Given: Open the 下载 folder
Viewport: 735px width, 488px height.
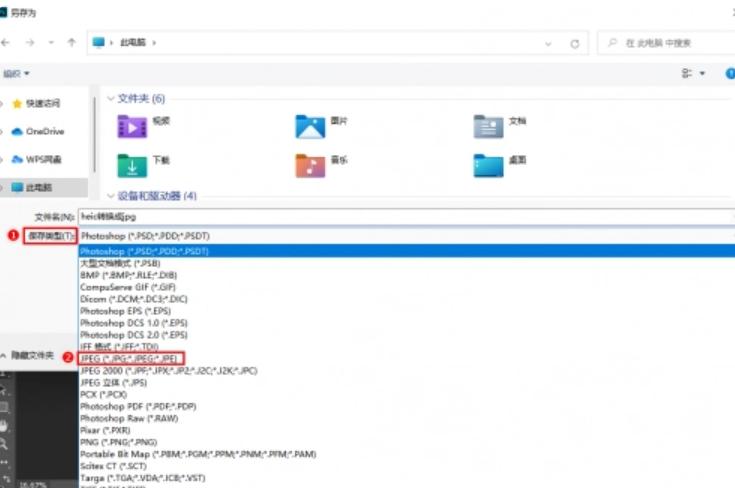Looking at the screenshot, I should click(x=143, y=165).
